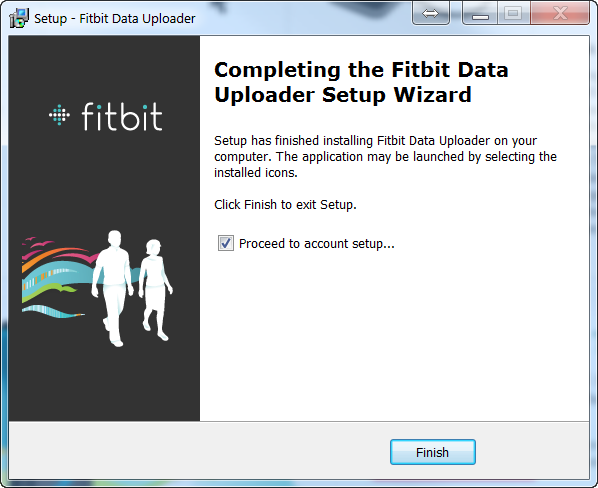Close the Setup wizard with the X button
The image size is (598, 488).
[x=560, y=14]
